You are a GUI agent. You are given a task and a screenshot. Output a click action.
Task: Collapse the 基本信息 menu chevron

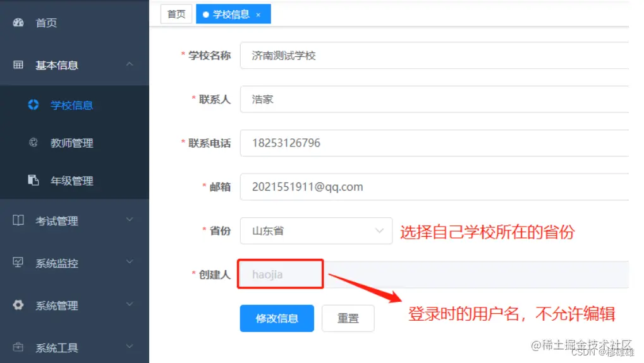130,64
